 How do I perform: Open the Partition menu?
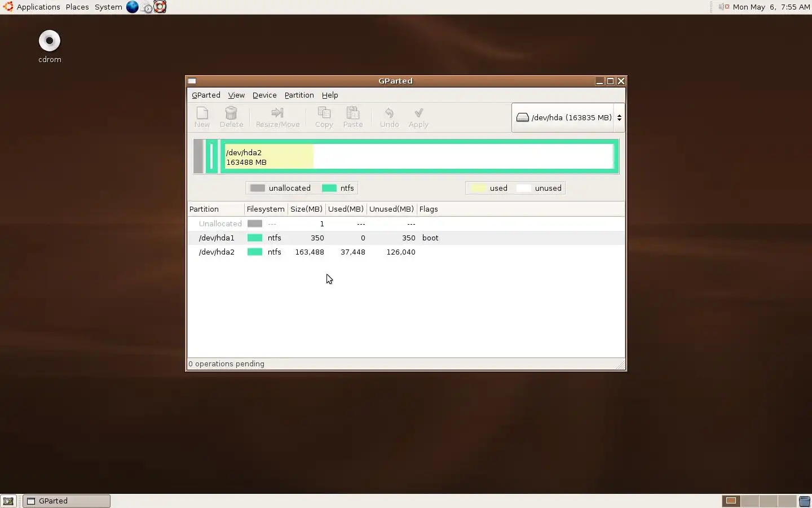[x=299, y=95]
